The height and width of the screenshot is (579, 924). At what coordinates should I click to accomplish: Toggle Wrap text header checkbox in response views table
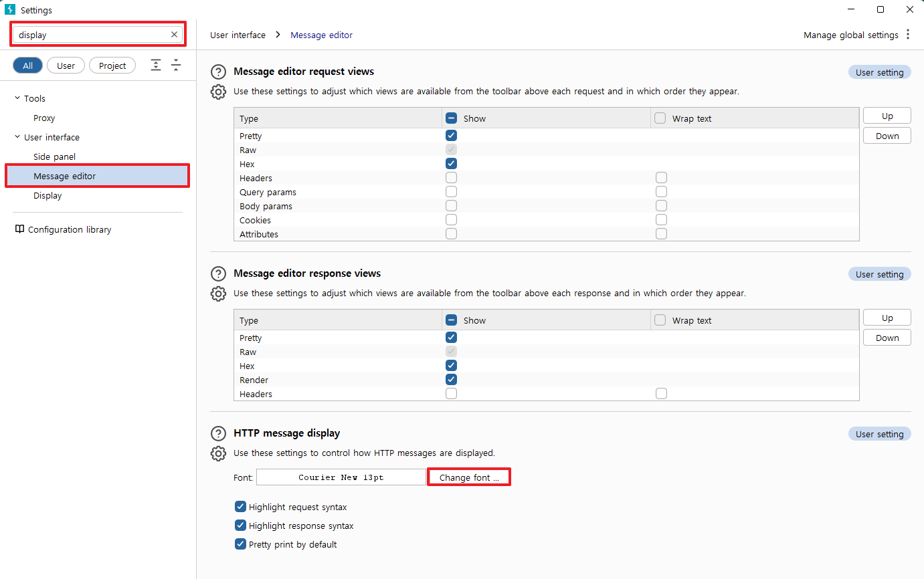click(x=660, y=320)
